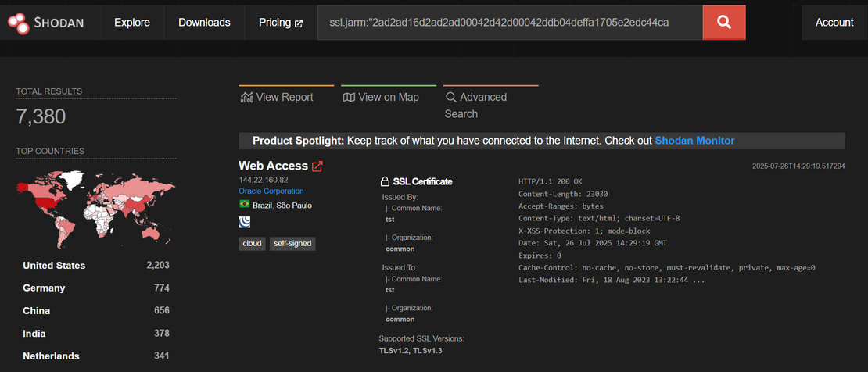Image resolution: width=868 pixels, height=372 pixels.
Task: Click the blue swirl technology icon
Action: click(x=245, y=222)
